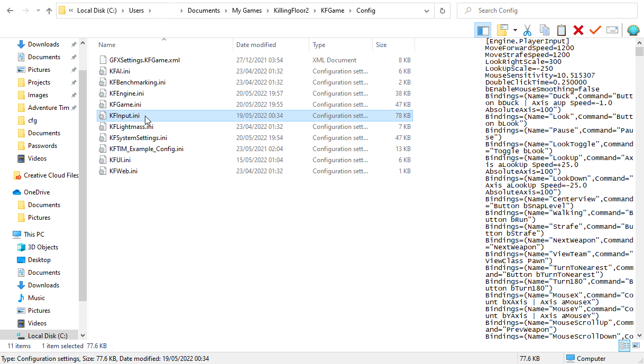Jump to the My Games breadcrumb folder
The height and width of the screenshot is (364, 644).
coord(247,11)
